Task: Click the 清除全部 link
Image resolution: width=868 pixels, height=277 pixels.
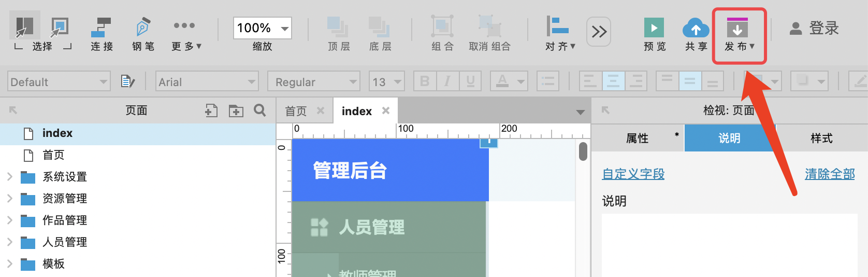Action: coord(829,174)
